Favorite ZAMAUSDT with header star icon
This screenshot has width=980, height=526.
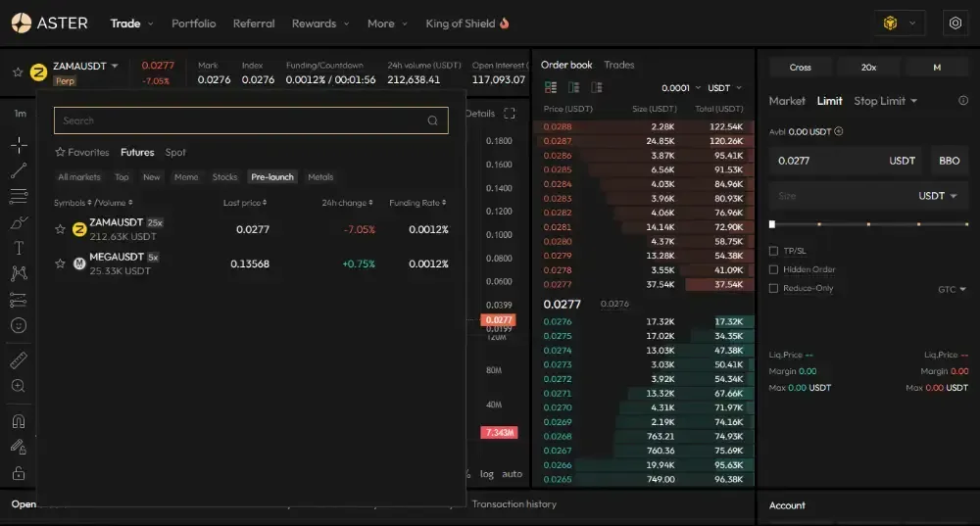(18, 72)
